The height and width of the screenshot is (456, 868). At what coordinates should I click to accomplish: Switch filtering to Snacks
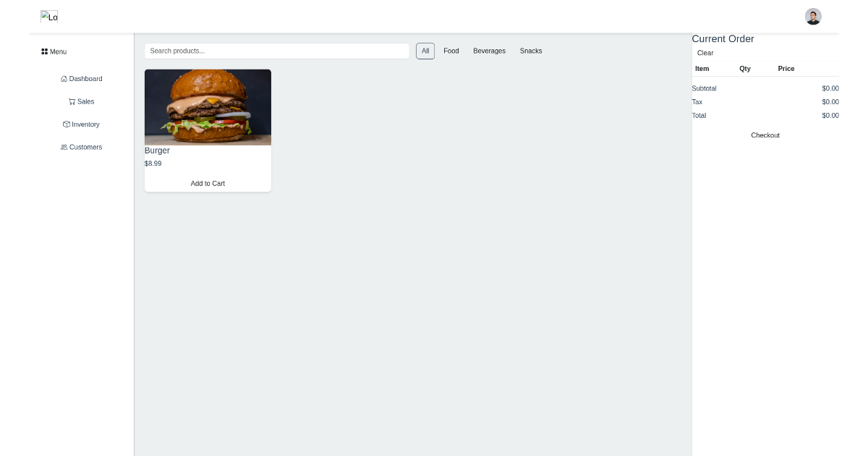(x=531, y=51)
